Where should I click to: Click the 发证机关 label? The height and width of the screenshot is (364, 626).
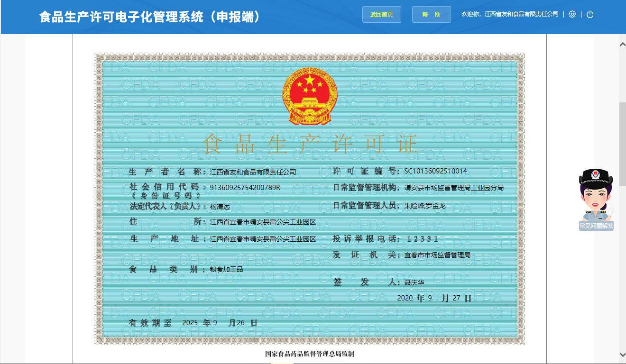pyautogui.click(x=366, y=255)
